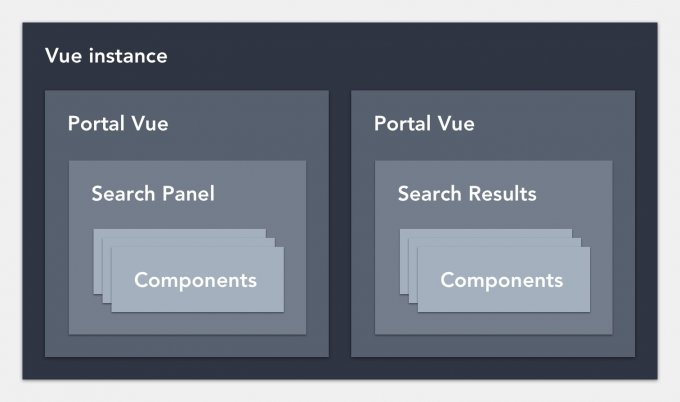
Task: Click empty area beside the Vue instance title
Action: 390,56
